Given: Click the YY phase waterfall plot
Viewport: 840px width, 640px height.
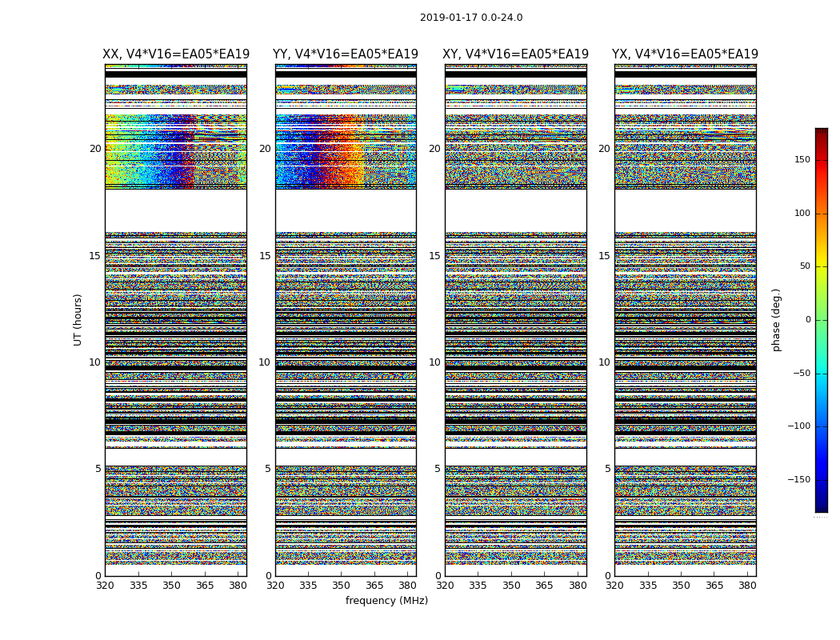Looking at the screenshot, I should pos(346,320).
